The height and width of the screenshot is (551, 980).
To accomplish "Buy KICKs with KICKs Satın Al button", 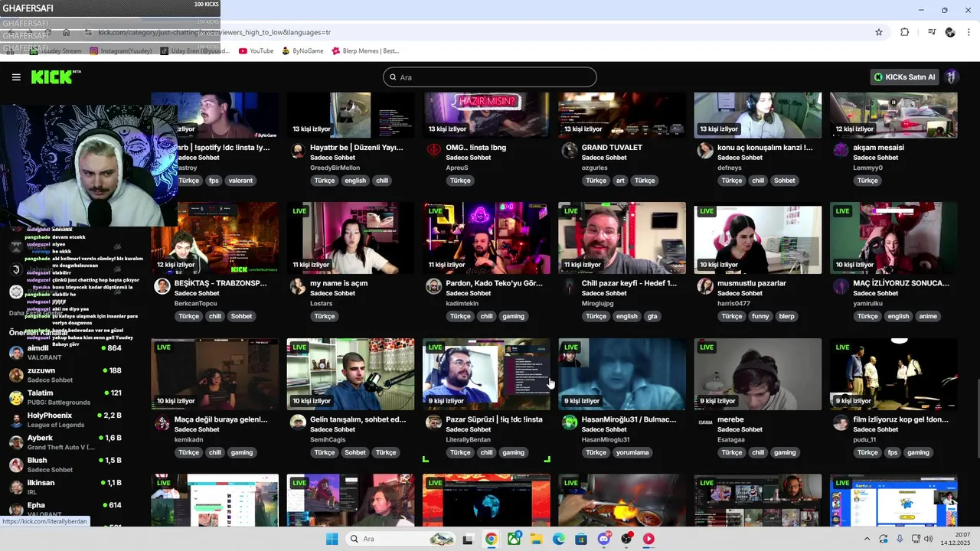I will pyautogui.click(x=905, y=77).
